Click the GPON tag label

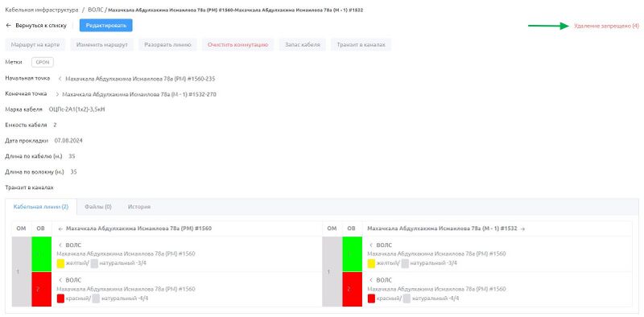43,63
